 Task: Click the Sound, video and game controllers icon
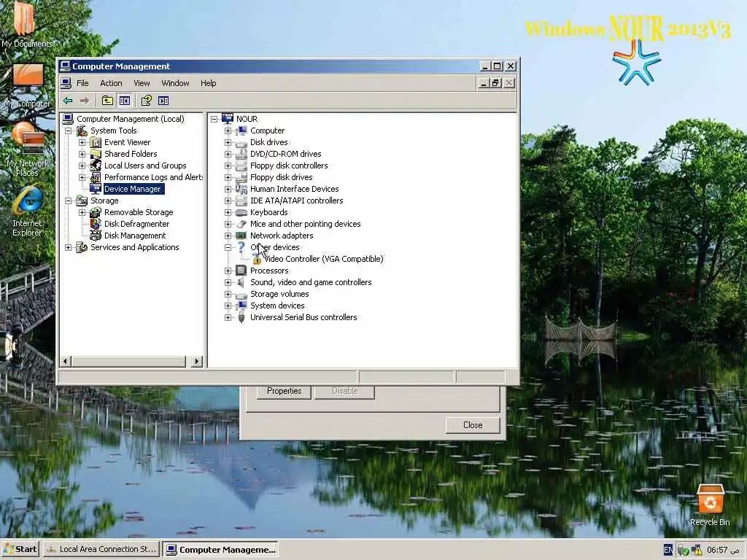click(241, 282)
